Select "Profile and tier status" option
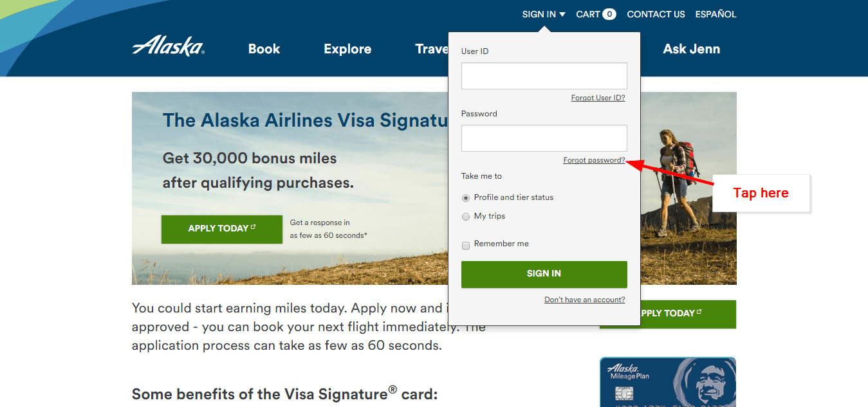This screenshot has width=868, height=407. 465,197
